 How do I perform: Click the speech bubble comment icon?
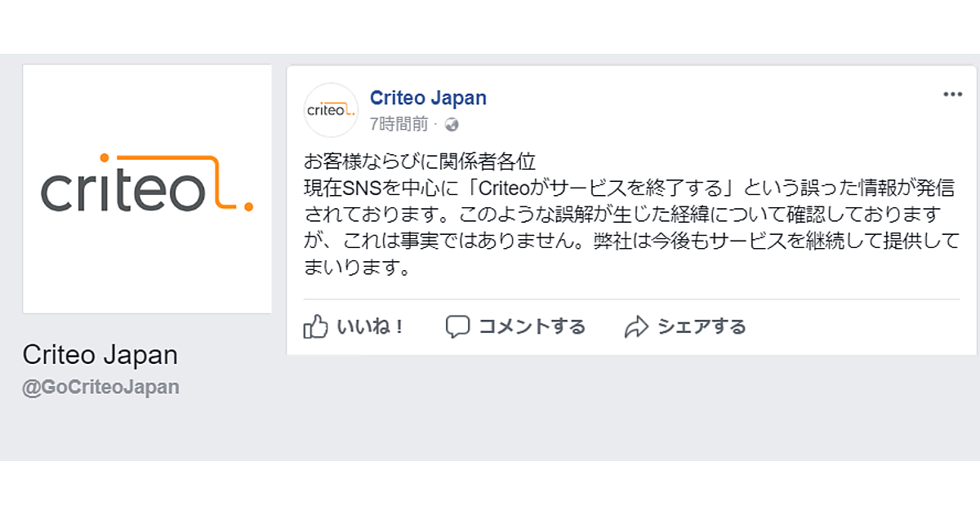[x=457, y=326]
